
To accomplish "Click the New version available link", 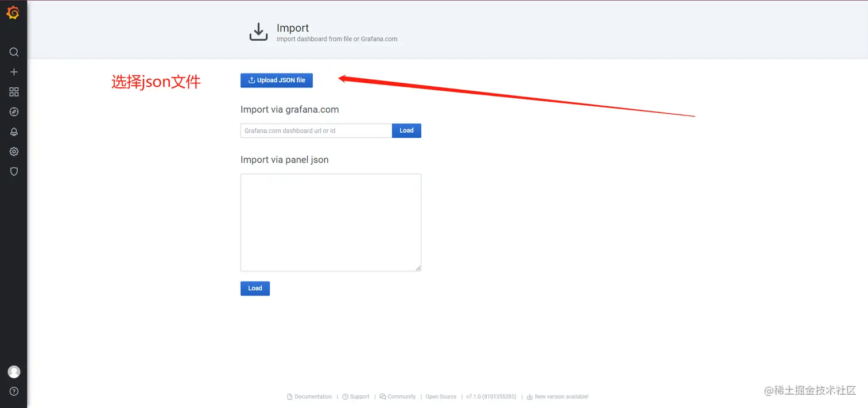I will point(557,397).
